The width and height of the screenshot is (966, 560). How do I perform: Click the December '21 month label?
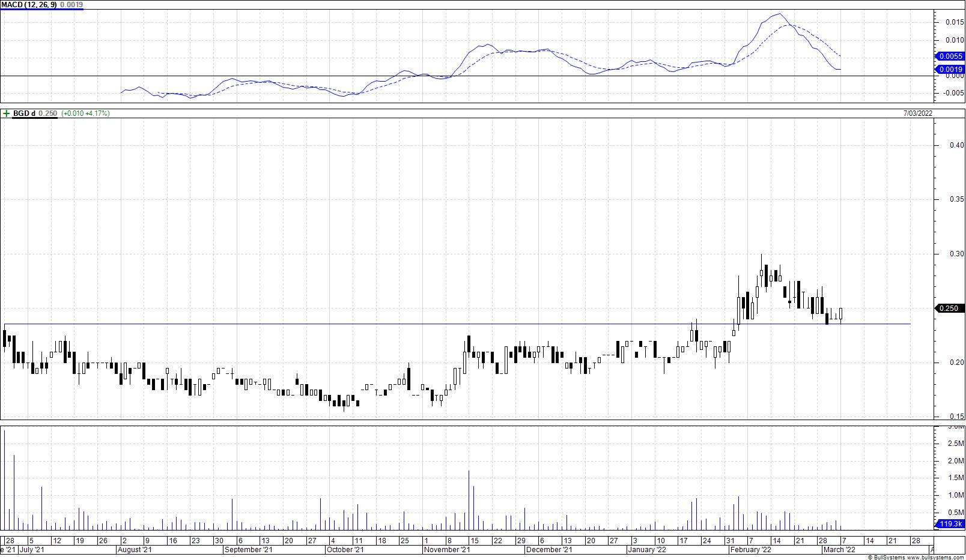pyautogui.click(x=549, y=550)
